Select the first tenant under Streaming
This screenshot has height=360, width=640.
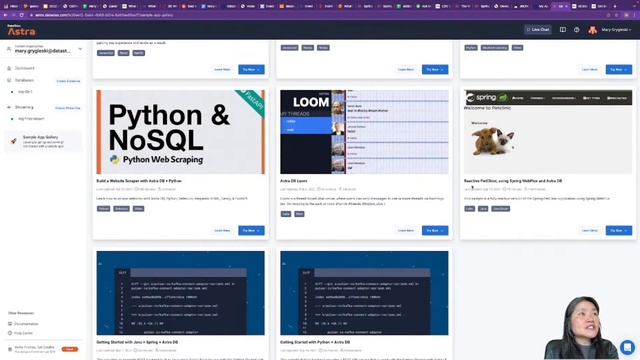[x=31, y=119]
